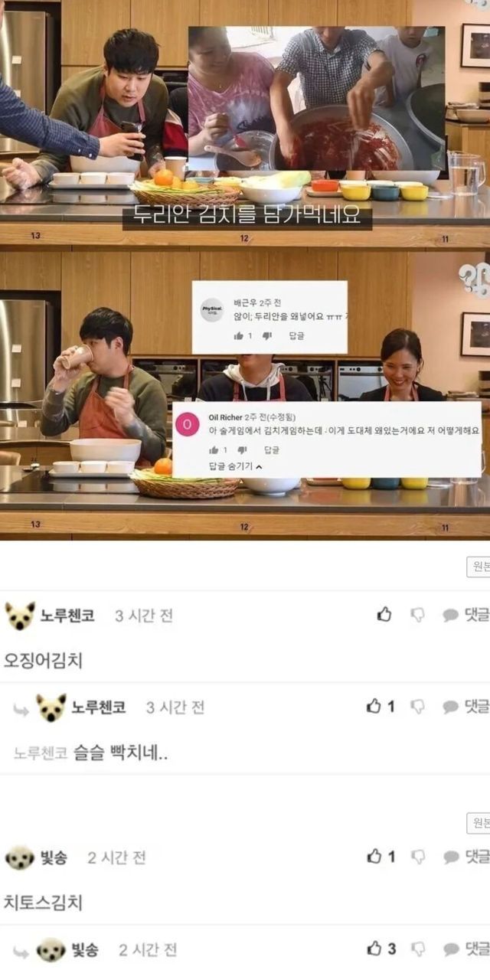
Task: Dislike 빛송's 치토스김치 comment
Action: pos(417,857)
